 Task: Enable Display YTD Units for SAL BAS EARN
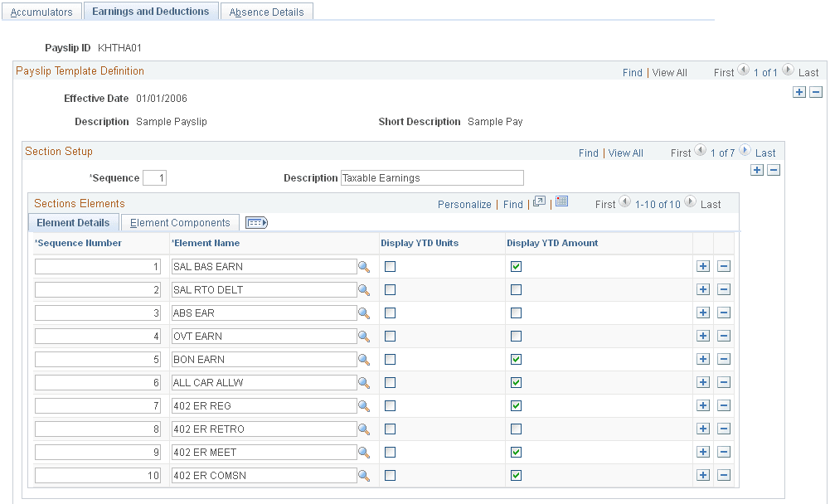390,266
